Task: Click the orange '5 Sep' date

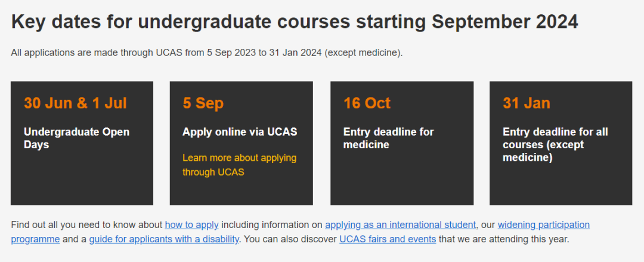Action: (x=203, y=103)
